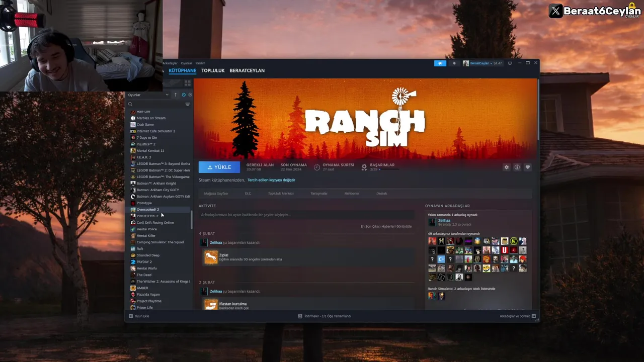Click the downloads icon in the bottom bar
This screenshot has width=644, height=362.
point(300,316)
